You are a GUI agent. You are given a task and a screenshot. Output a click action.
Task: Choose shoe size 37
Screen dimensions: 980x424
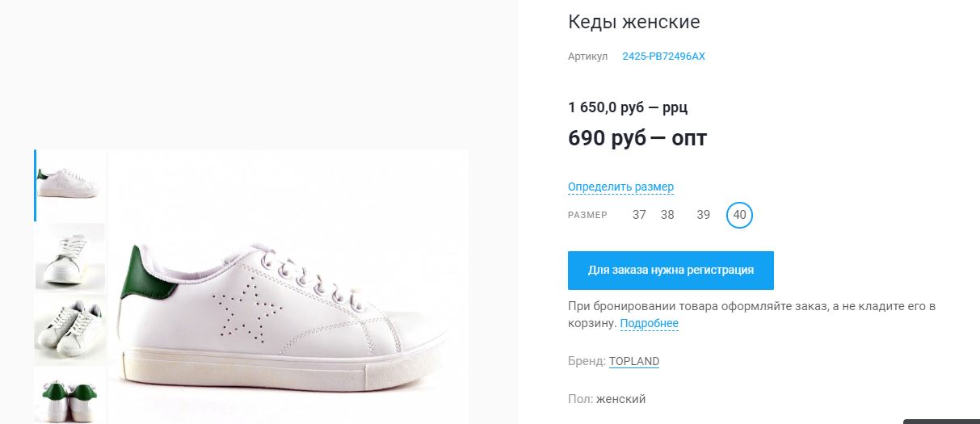pos(639,215)
